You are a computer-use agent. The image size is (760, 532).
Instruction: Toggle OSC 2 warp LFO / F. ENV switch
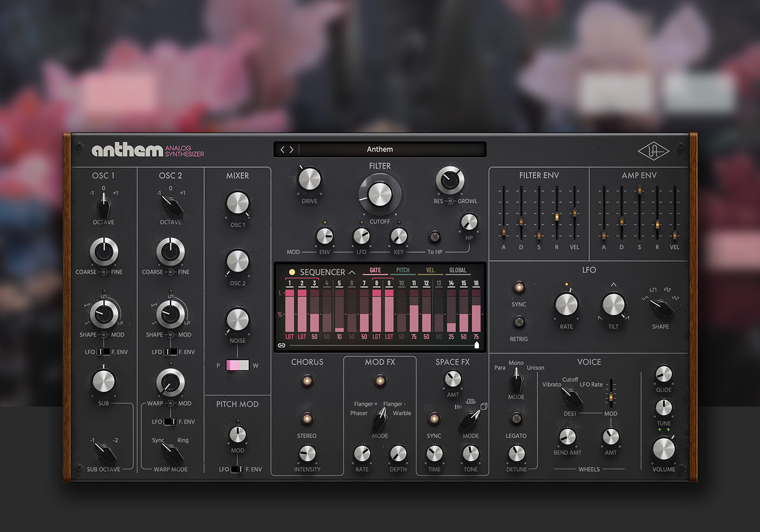pyautogui.click(x=170, y=422)
